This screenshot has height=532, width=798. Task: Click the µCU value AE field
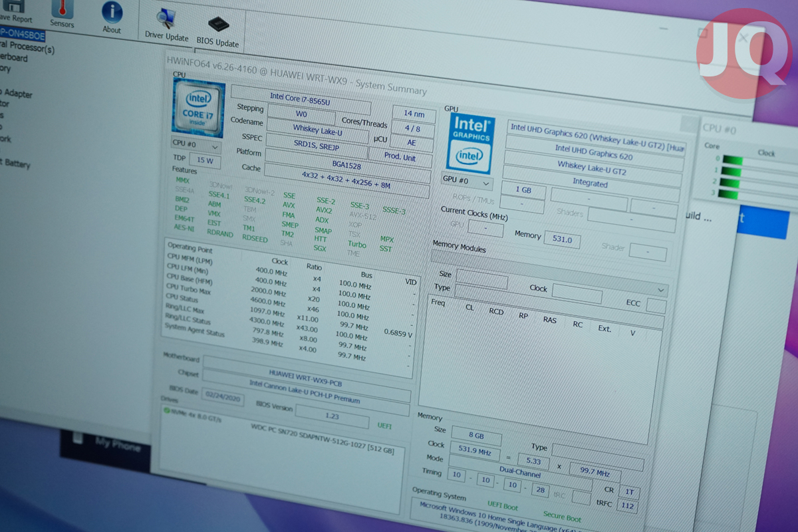click(x=412, y=142)
